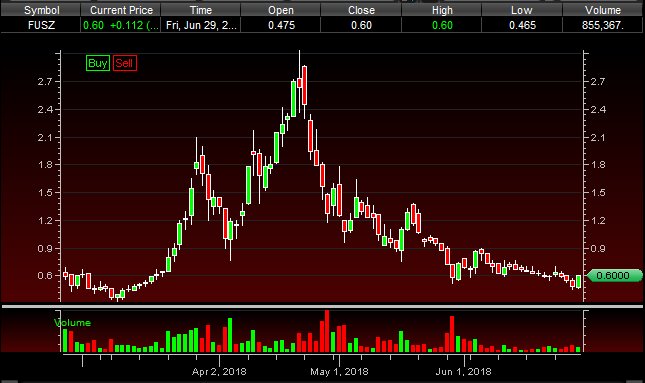Select the FUSZ symbol cell

pos(41,25)
